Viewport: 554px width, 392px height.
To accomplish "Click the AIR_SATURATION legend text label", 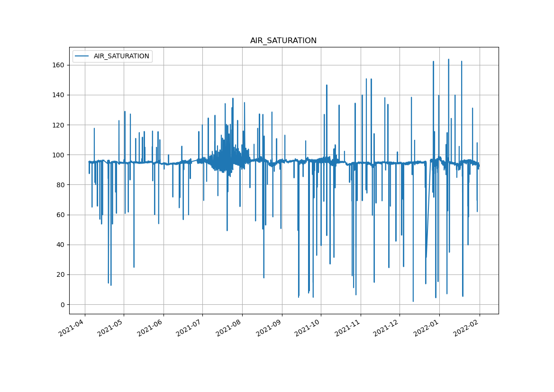I will 121,56.
